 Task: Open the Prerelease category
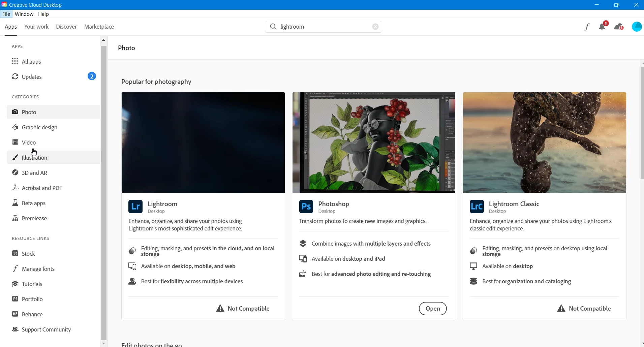pos(54,218)
